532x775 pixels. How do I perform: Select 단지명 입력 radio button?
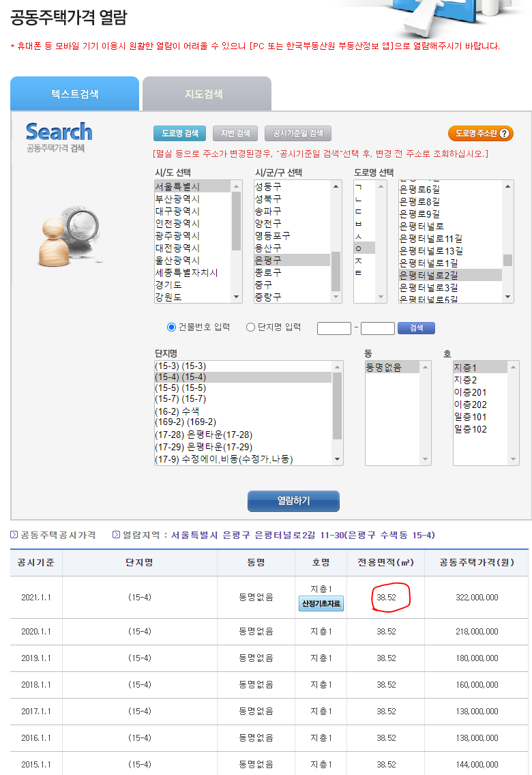250,327
